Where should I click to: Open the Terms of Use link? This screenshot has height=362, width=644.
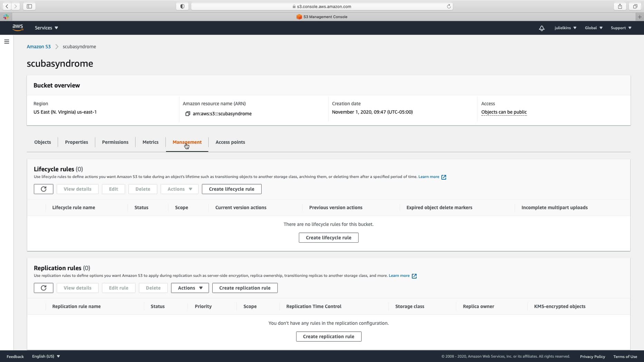625,356
